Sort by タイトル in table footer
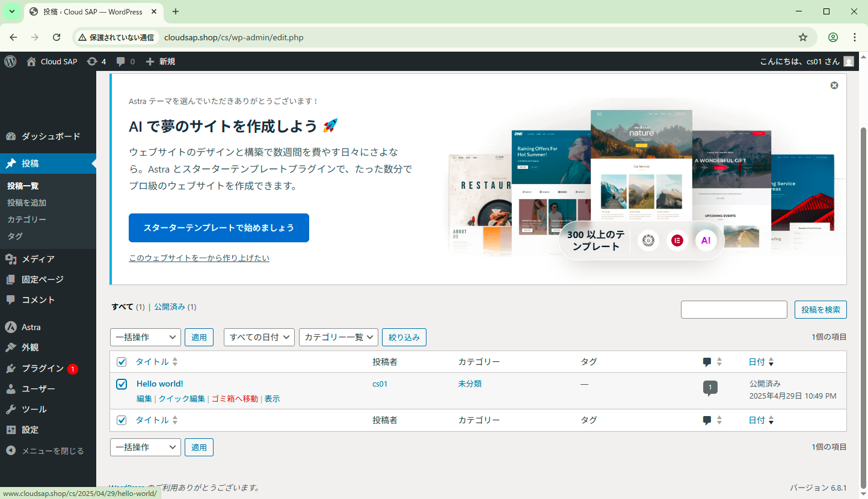 pyautogui.click(x=156, y=420)
